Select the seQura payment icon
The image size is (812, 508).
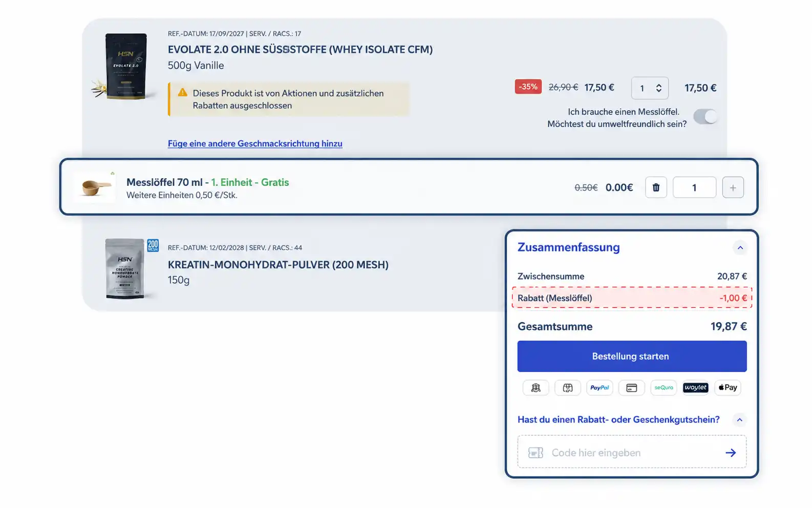[x=664, y=388]
